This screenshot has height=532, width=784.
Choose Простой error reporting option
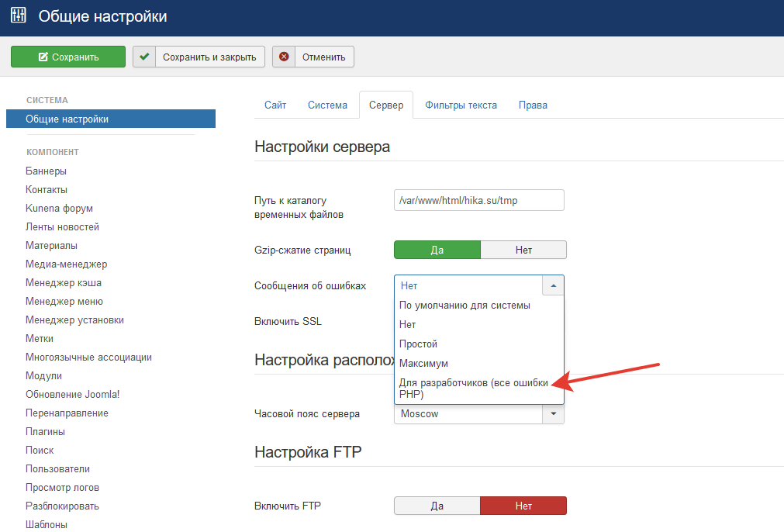[x=479, y=344]
